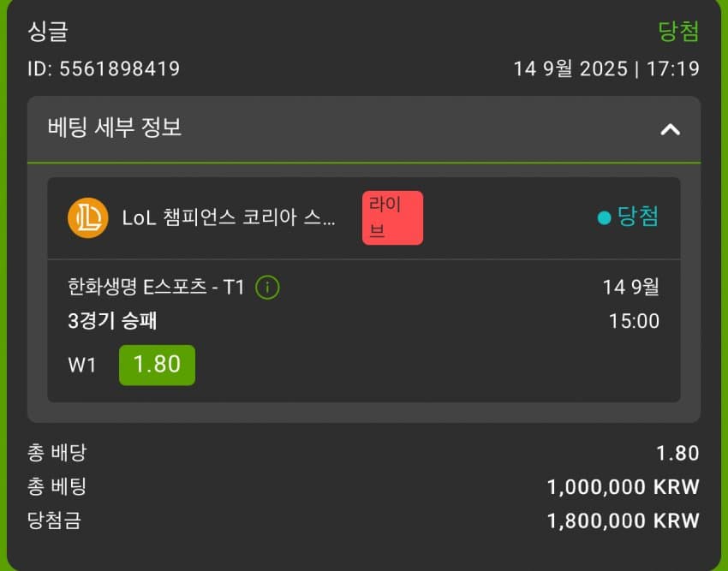Click the 한화생명 E스포츠 - T1 match title
The width and height of the screenshot is (728, 571).
(156, 288)
